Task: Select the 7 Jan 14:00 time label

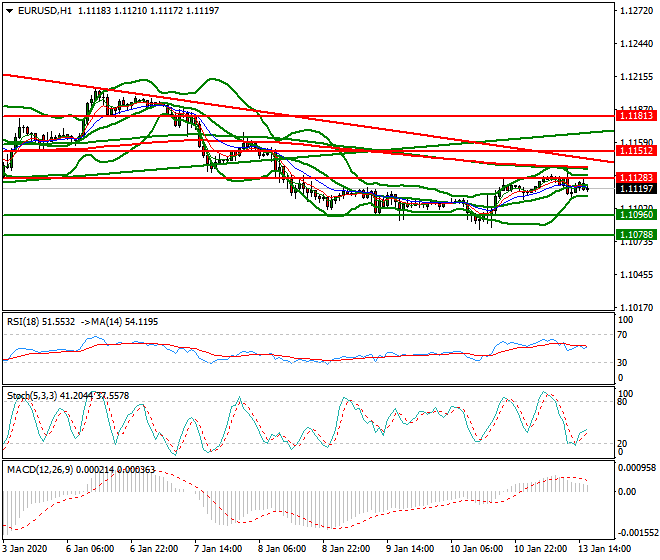Action: click(x=218, y=549)
